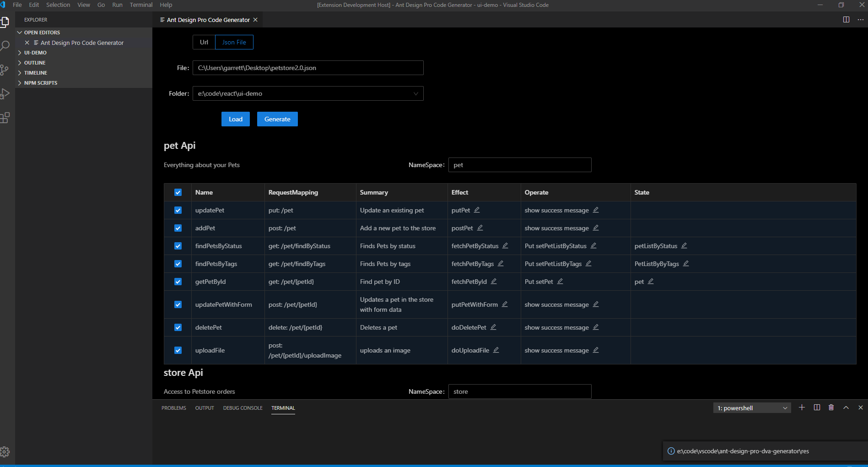Uncheck the findPetsByTags row checkbox
868x467 pixels.
click(178, 264)
